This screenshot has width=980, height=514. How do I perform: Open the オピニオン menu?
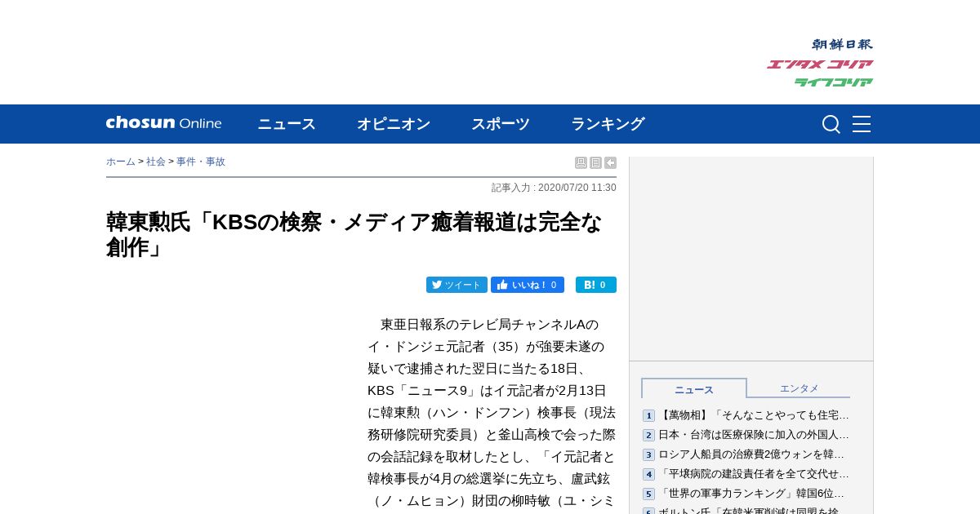(x=394, y=124)
